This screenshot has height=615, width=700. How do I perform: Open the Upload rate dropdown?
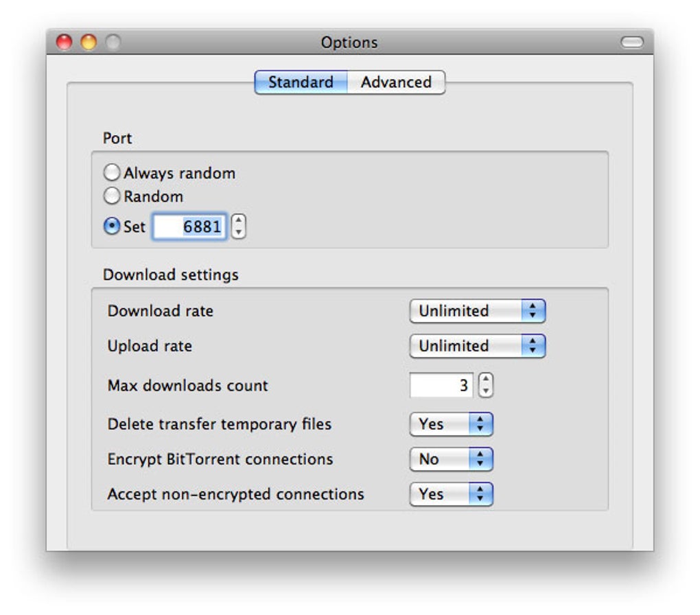476,346
